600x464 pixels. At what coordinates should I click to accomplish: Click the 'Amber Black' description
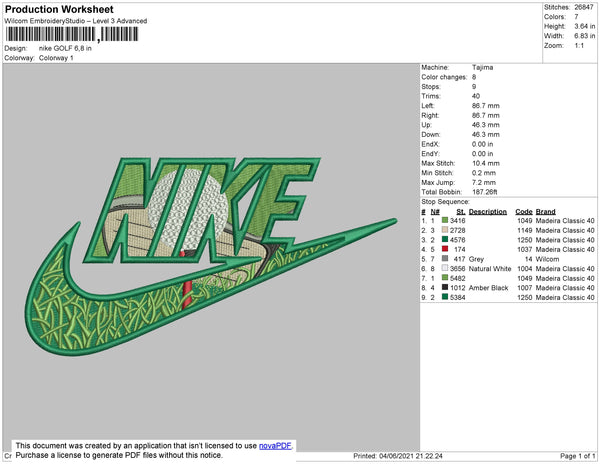pos(488,288)
